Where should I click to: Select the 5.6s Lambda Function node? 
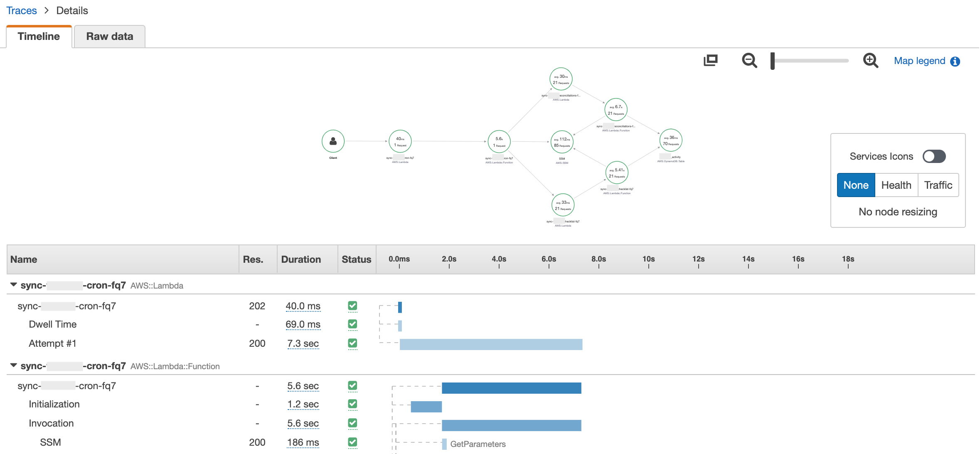coord(499,141)
